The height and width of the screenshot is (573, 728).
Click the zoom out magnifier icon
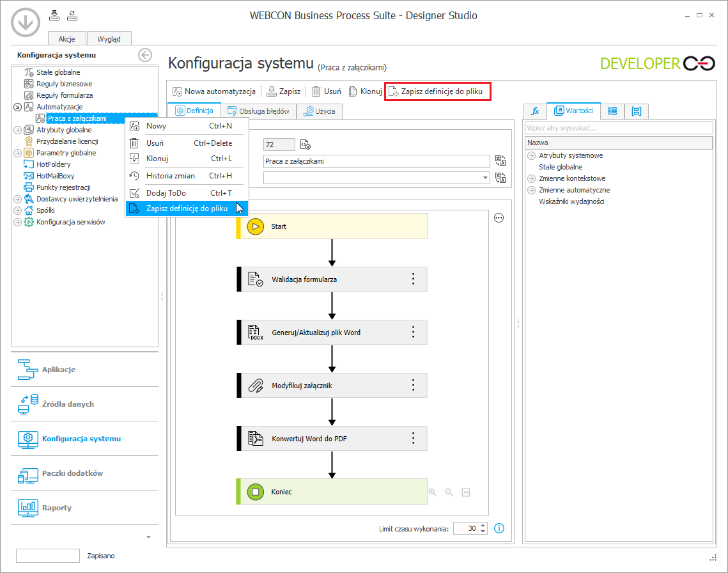tap(449, 492)
